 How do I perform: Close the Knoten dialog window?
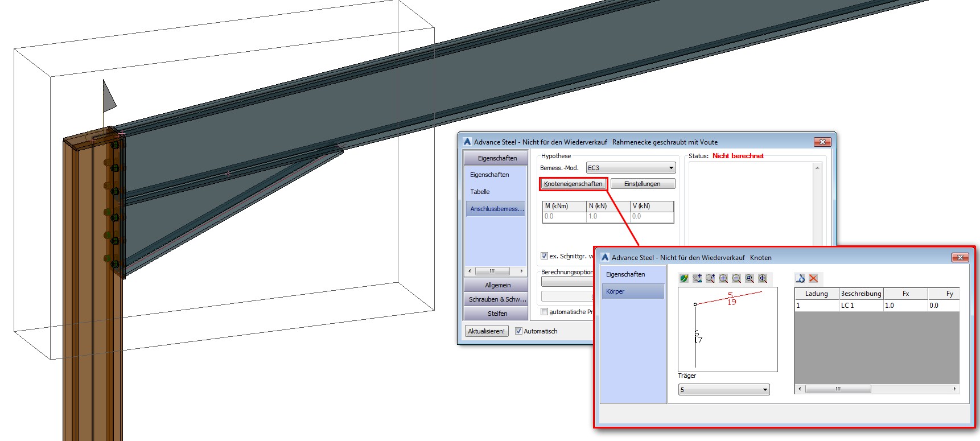coord(960,258)
